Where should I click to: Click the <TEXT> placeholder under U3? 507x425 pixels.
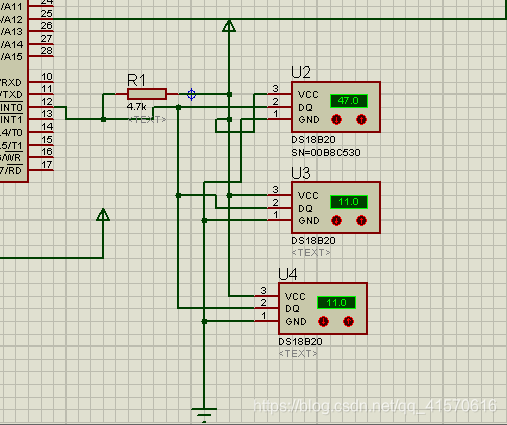coord(311,253)
